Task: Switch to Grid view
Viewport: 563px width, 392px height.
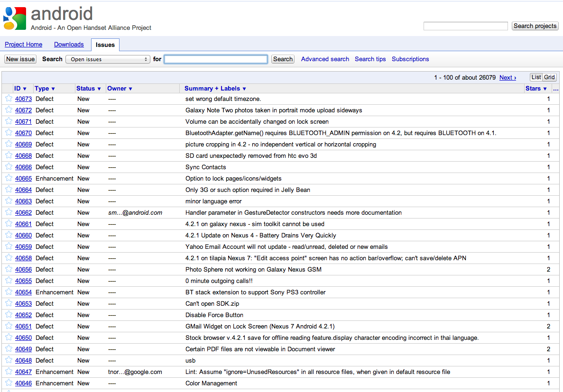Action: click(x=549, y=77)
